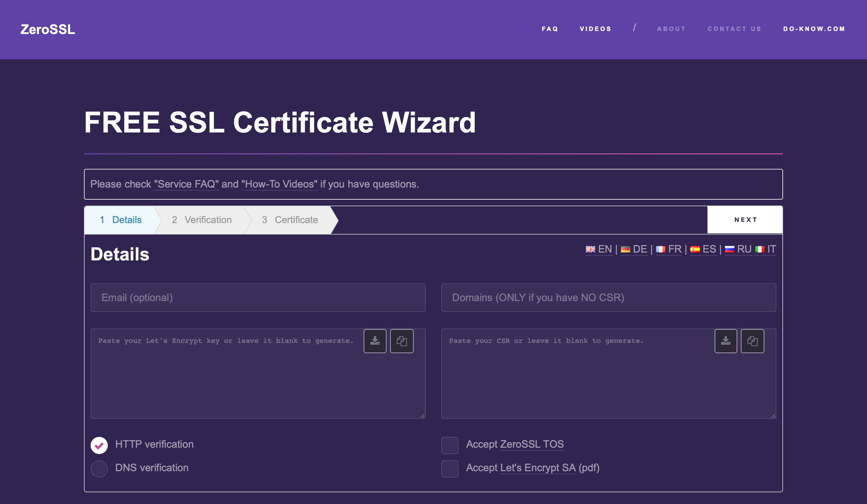This screenshot has width=867, height=504.
Task: Open the FAQ page
Action: click(550, 29)
